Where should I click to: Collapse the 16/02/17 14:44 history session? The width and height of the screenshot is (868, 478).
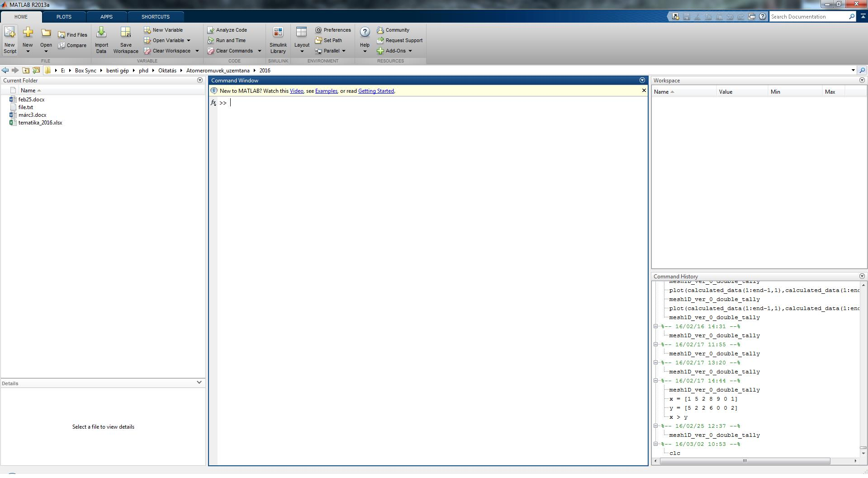tap(656, 381)
